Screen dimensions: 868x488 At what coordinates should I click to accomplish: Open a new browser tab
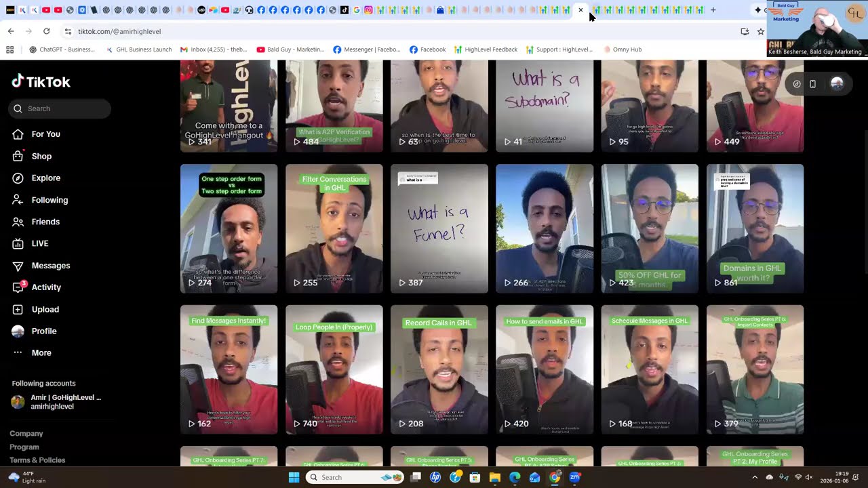pyautogui.click(x=713, y=10)
